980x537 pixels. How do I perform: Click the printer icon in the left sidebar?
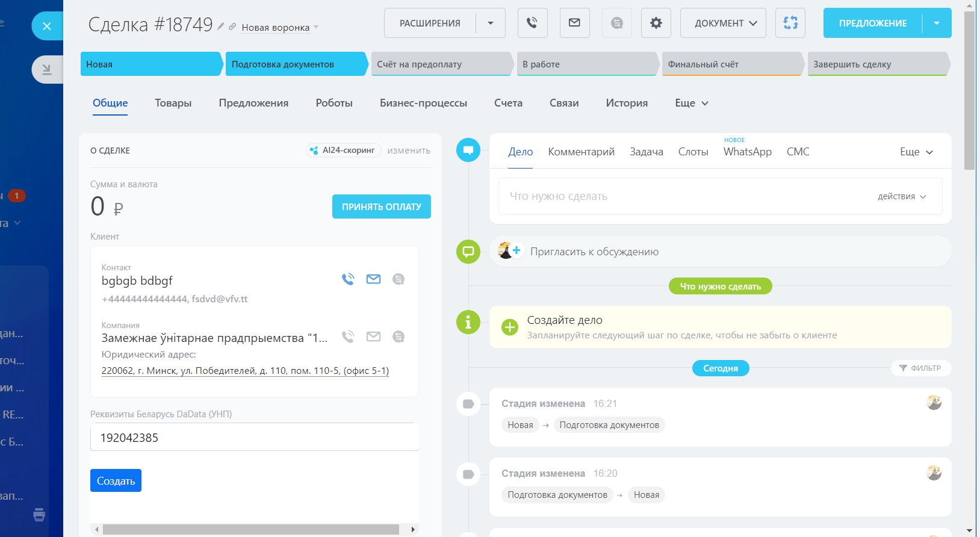click(x=39, y=515)
